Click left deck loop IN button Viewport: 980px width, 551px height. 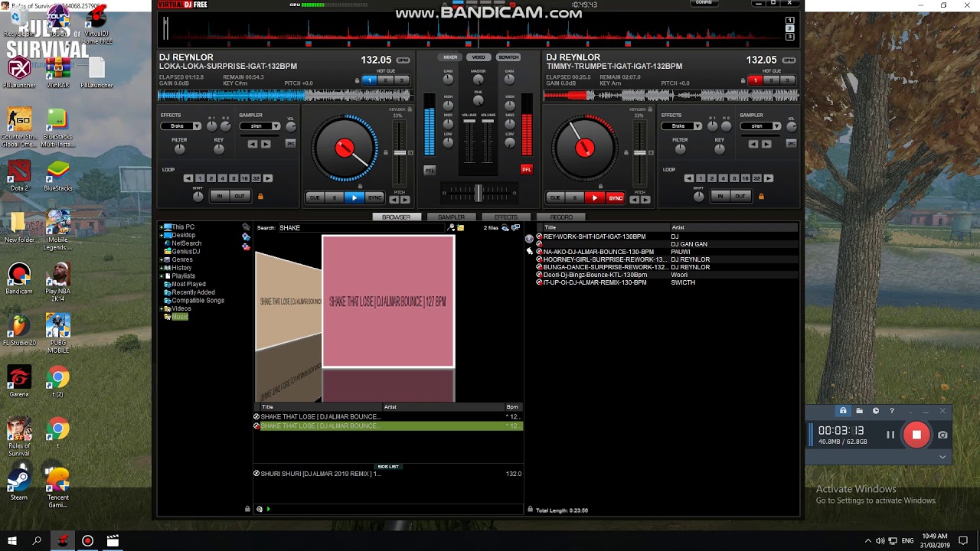point(220,197)
